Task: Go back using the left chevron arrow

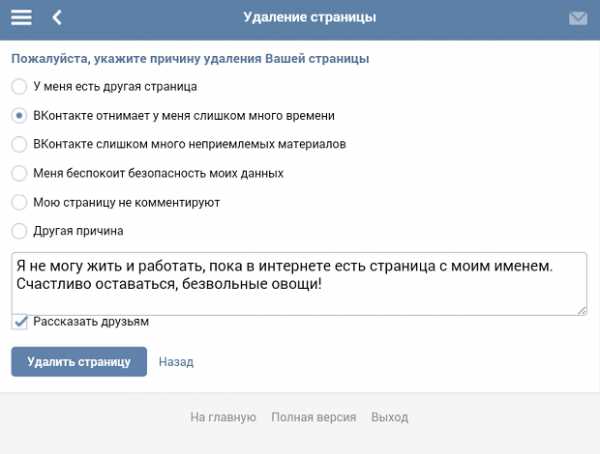Action: click(57, 18)
